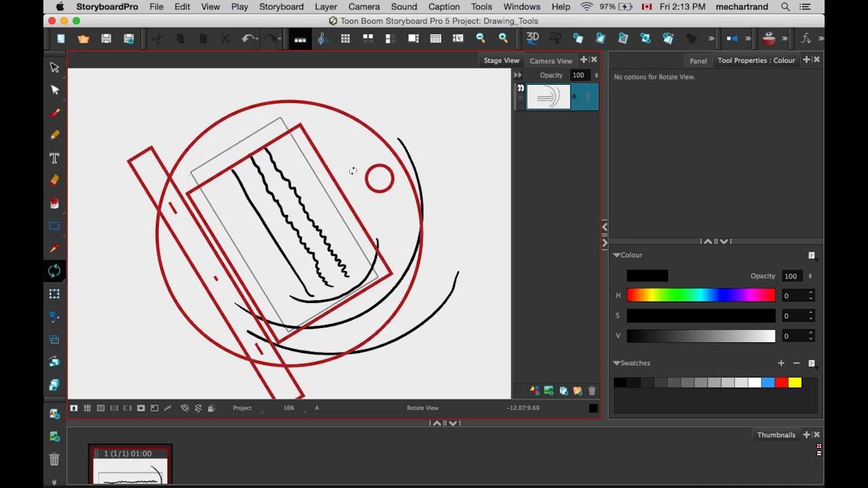Switch to the Camera View tab
868x488 pixels.
[x=551, y=60]
